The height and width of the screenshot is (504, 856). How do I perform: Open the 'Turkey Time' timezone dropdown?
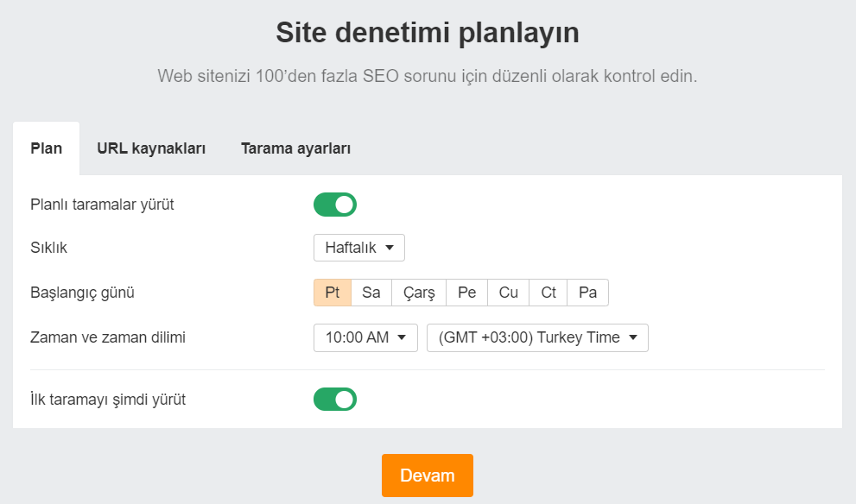click(537, 337)
